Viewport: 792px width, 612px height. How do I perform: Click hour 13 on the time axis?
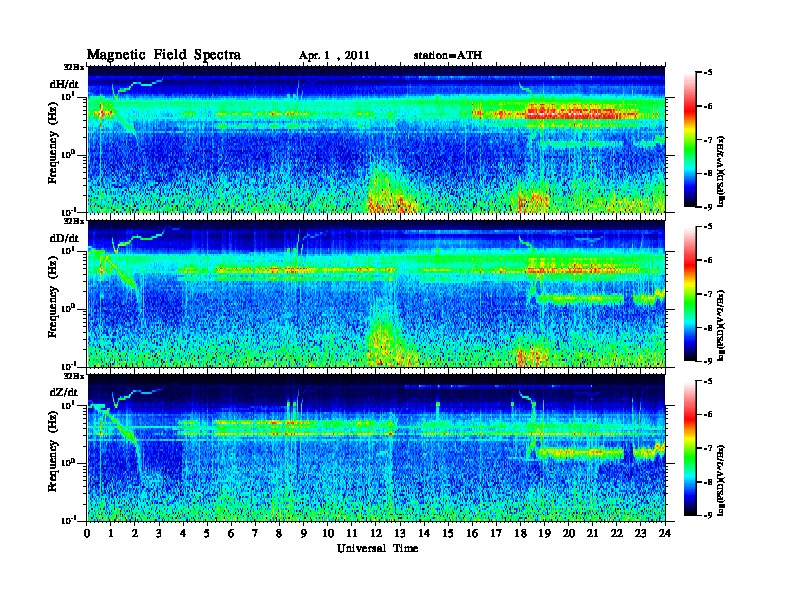tap(400, 534)
